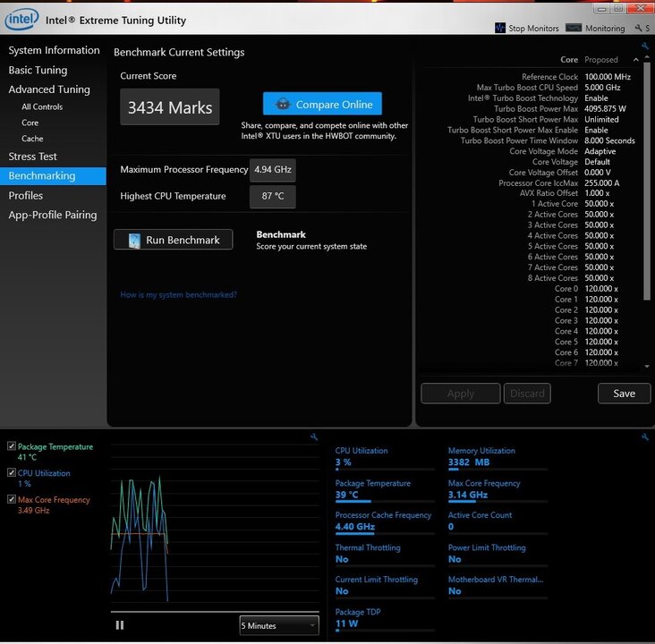The height and width of the screenshot is (644, 655).
Task: Open 'How is my system benchmarked?' link
Action: coord(178,295)
